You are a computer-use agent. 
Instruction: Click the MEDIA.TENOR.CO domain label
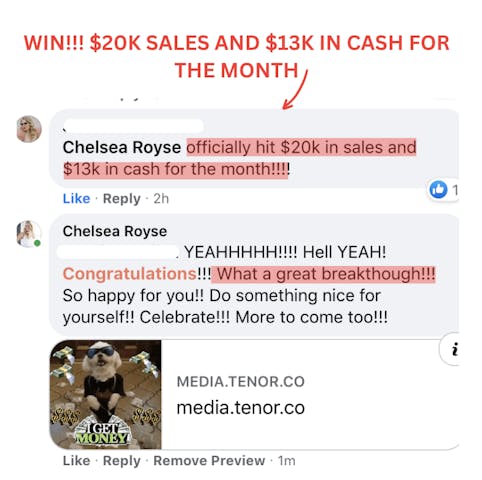click(x=240, y=381)
